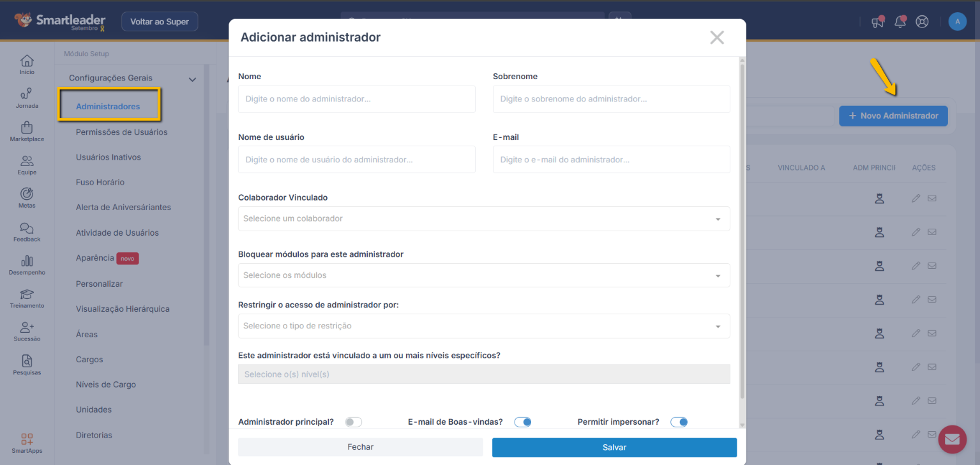This screenshot has width=980, height=465.
Task: Turn off Permitir impersonar toggle
Action: 679,422
